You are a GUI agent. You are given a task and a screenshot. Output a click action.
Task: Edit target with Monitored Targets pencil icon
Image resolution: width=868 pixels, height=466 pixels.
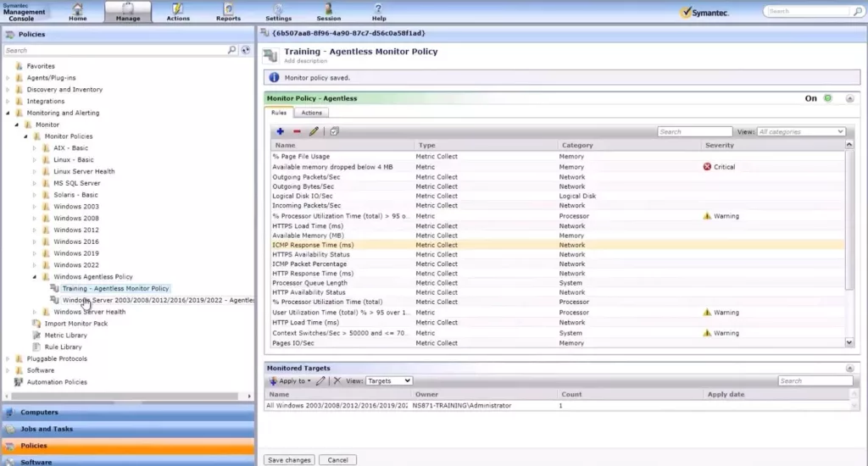[x=320, y=380]
